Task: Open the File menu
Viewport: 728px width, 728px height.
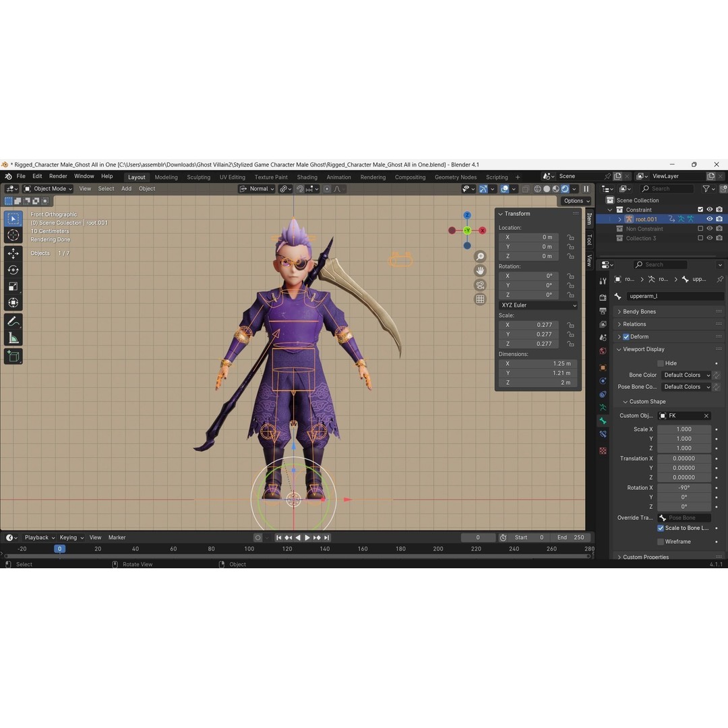Action: [21, 176]
